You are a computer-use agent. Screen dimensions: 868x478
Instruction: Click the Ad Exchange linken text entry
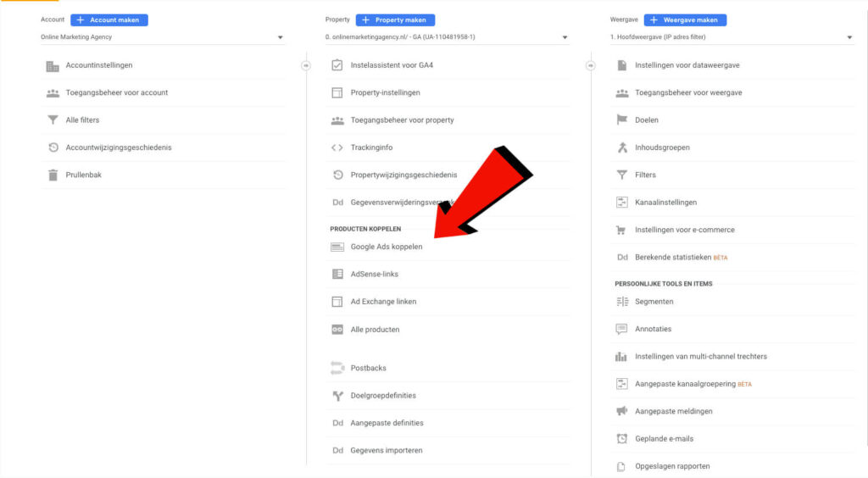point(383,302)
